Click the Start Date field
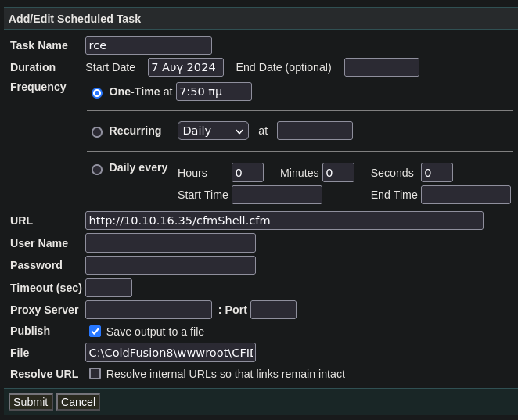This screenshot has height=420, width=518. point(185,67)
